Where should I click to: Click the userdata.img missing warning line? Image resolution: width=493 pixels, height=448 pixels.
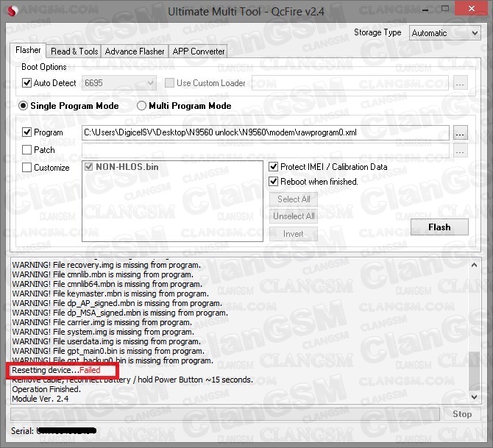pos(106,341)
